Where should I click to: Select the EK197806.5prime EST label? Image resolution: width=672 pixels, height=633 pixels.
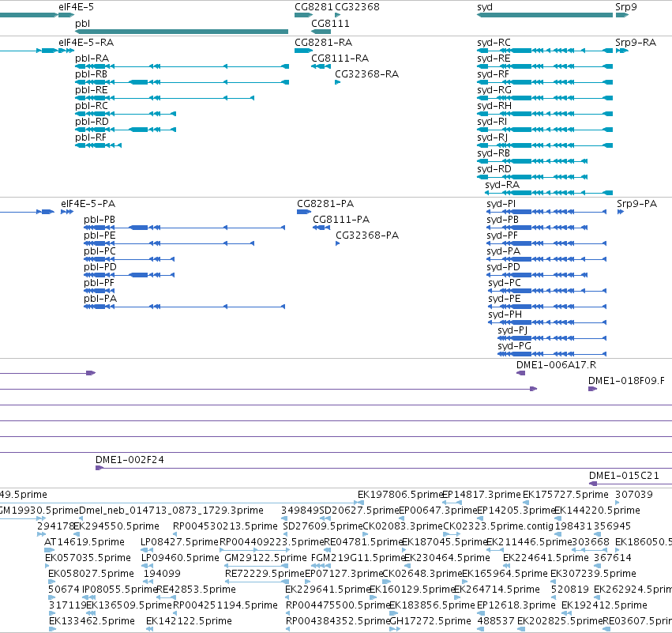pos(400,495)
